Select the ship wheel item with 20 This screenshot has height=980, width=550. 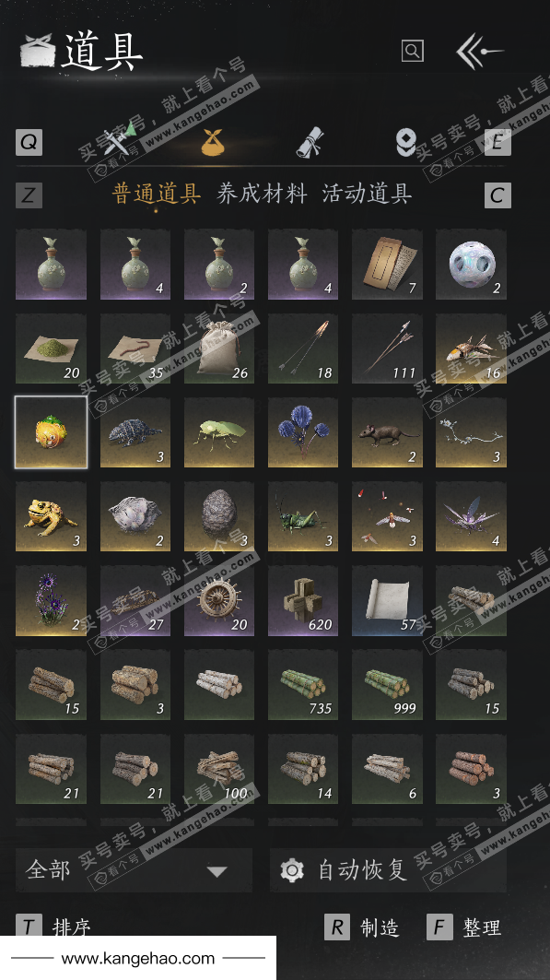tap(219, 600)
